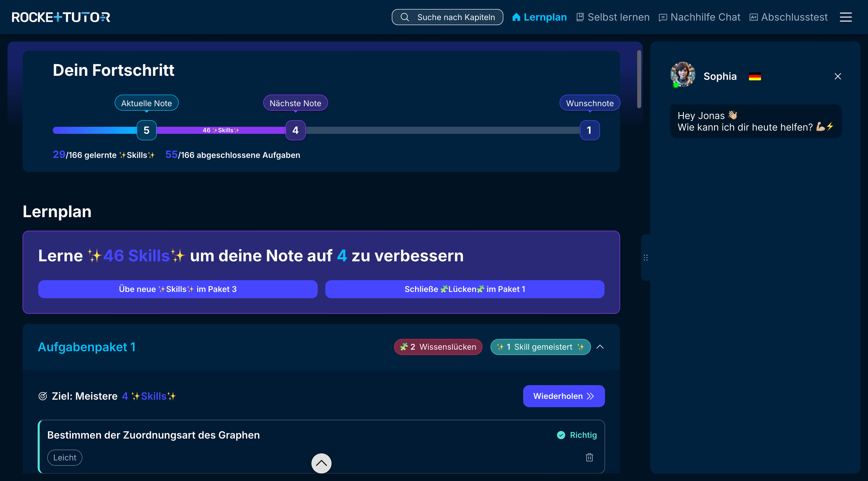Open task 'Bestimmen der Zuordnungsart des Graphen'
The height and width of the screenshot is (481, 868).
pyautogui.click(x=321, y=446)
